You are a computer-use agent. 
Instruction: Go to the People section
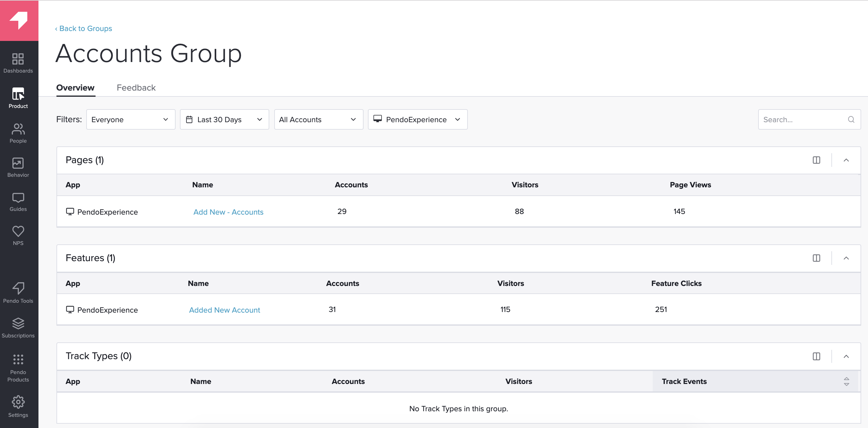(x=18, y=133)
